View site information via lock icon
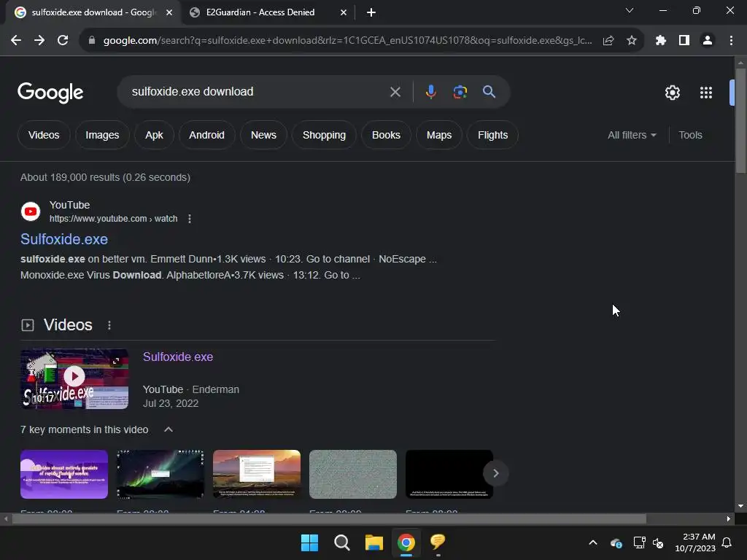The width and height of the screenshot is (747, 560). click(x=92, y=41)
